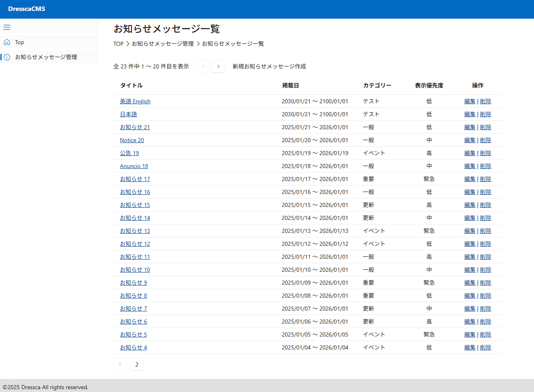Open the 英語 English message
534x392 pixels.
click(135, 101)
